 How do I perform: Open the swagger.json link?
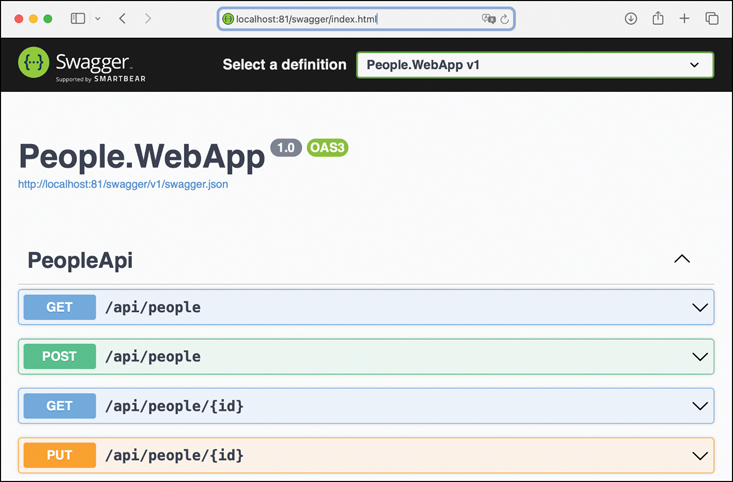tap(124, 184)
